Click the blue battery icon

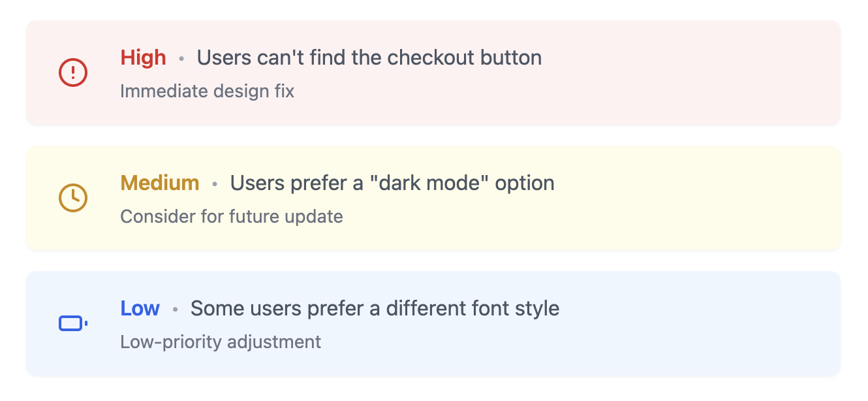[72, 323]
